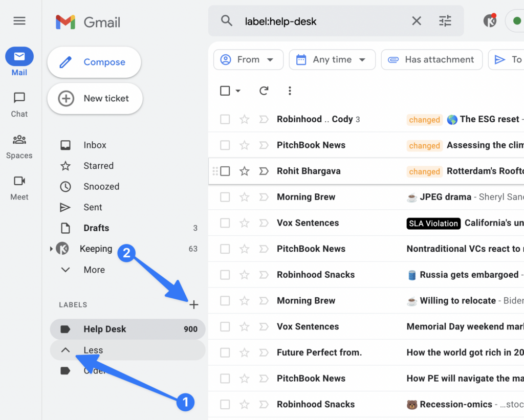The image size is (524, 420).
Task: Open advanced search filter options
Action: [445, 20]
